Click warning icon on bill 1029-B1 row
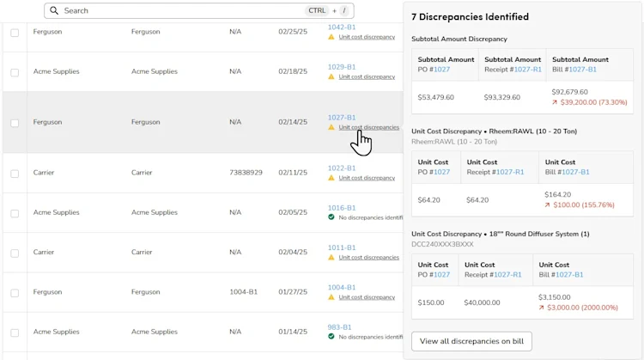644x360 pixels. 331,76
